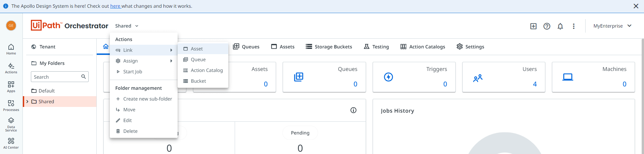The width and height of the screenshot is (644, 154).
Task: Click the home tab icon
Action: (x=106, y=46)
